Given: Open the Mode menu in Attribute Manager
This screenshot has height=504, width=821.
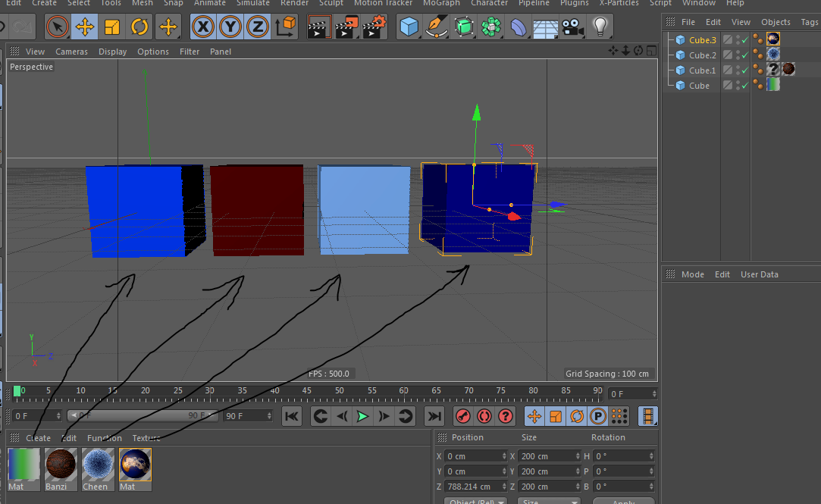Looking at the screenshot, I should (693, 274).
